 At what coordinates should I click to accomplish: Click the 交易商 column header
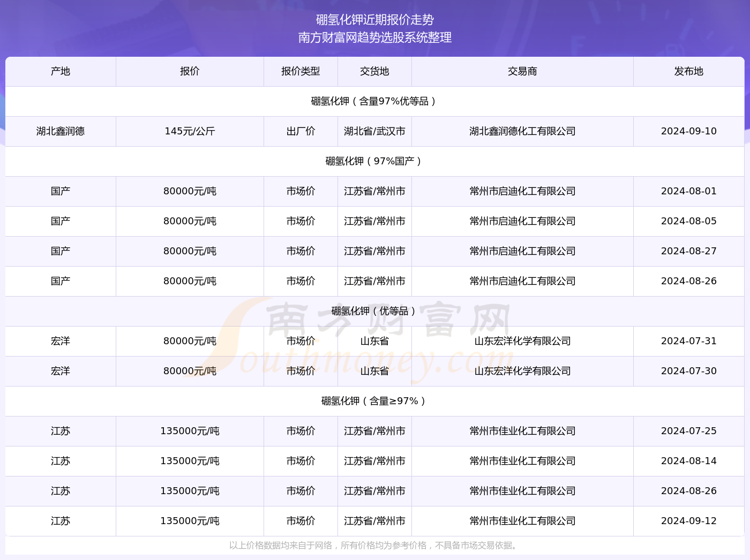(522, 71)
